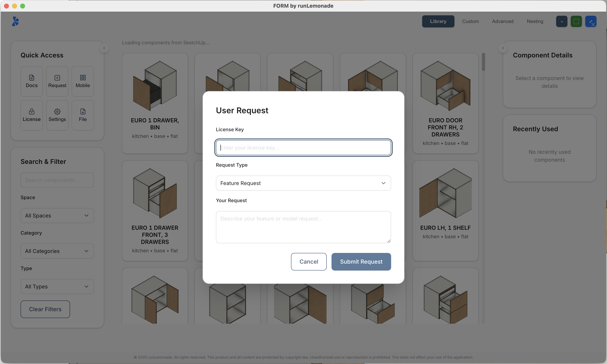
Task: Expand the All Categories dropdown
Action: (x=57, y=251)
